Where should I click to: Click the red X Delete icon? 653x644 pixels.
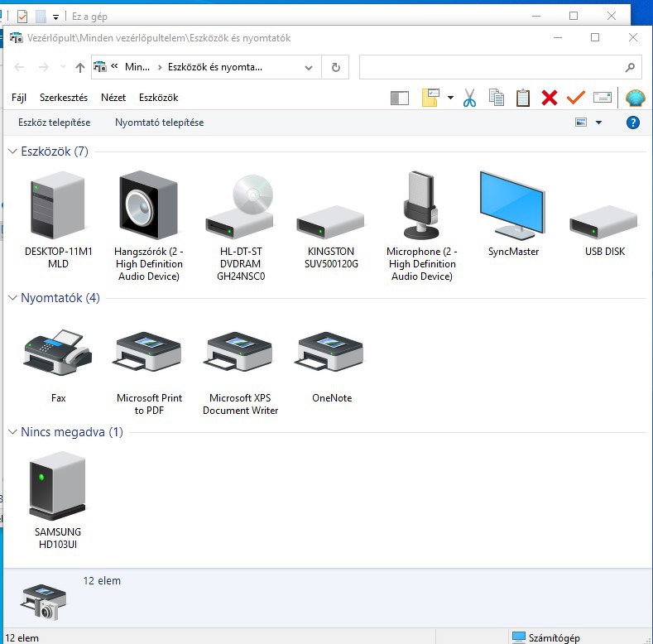point(550,98)
